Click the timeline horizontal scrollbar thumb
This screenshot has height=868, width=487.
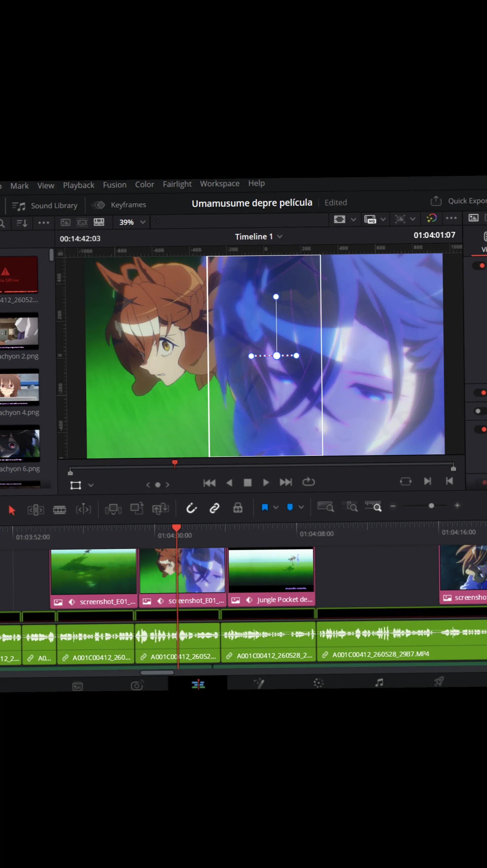[157, 673]
